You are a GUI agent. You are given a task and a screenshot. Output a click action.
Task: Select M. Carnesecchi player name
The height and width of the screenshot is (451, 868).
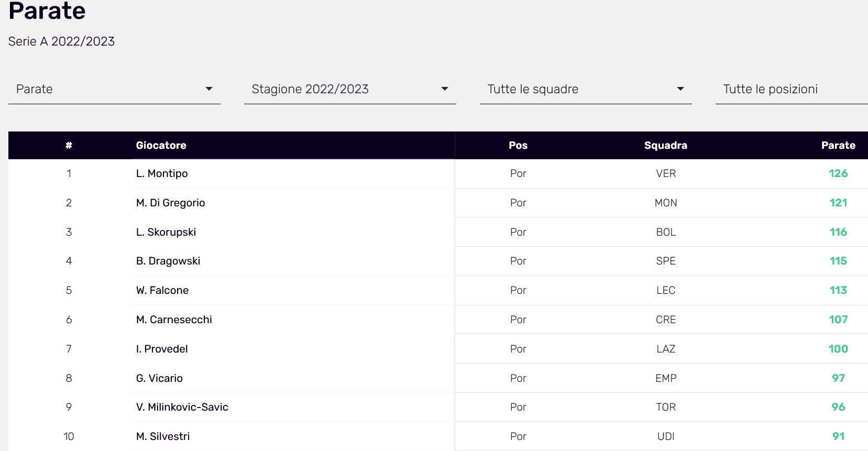(x=174, y=320)
